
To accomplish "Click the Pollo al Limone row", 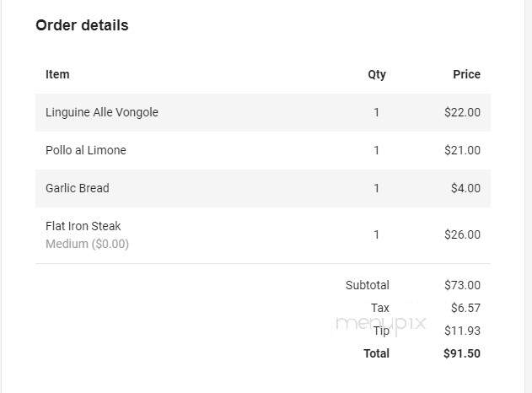I will [263, 150].
